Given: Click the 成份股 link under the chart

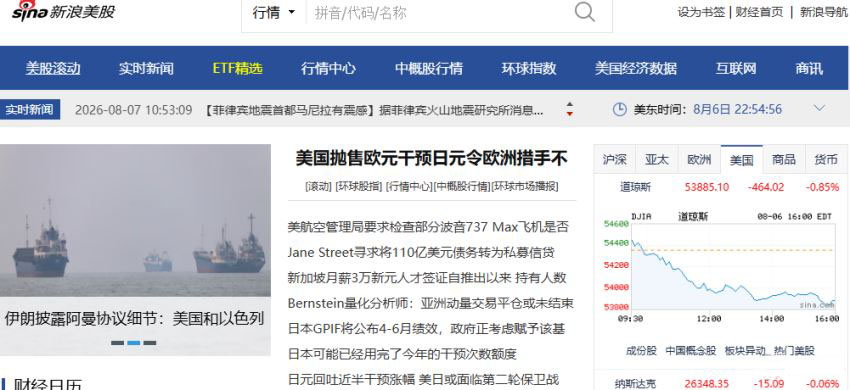Looking at the screenshot, I should [x=641, y=351].
